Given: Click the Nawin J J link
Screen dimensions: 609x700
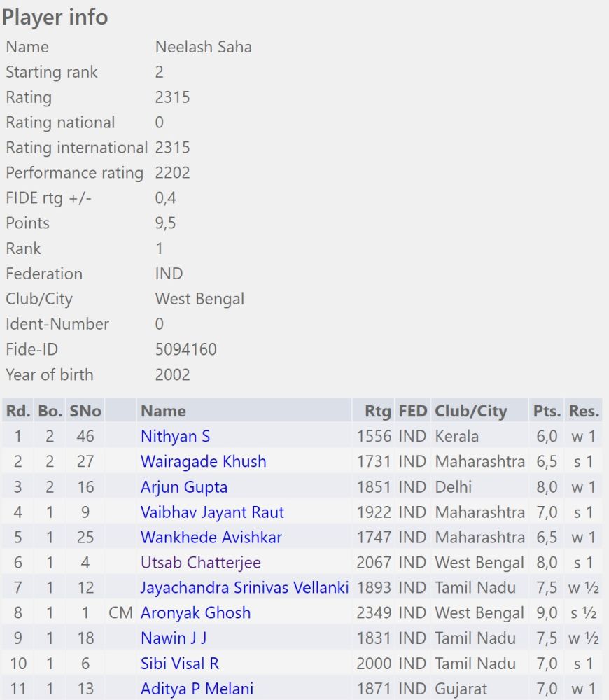Looking at the screenshot, I should coord(173,638).
